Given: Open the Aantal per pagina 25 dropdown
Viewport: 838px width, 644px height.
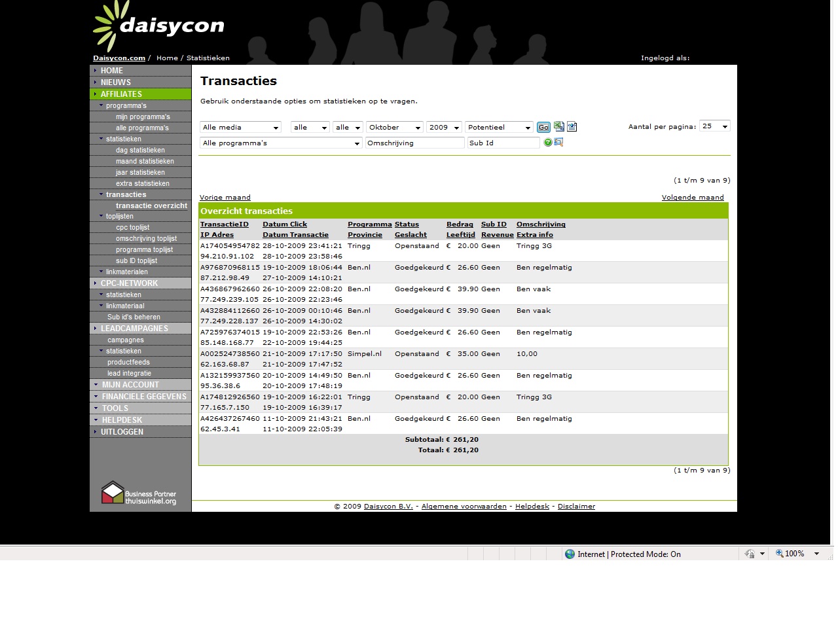Looking at the screenshot, I should pos(715,126).
